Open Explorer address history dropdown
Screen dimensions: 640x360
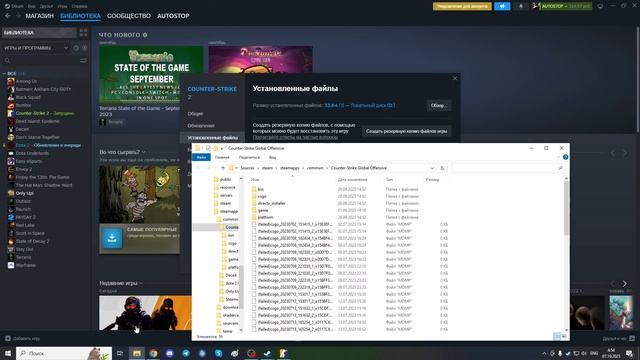tap(432, 168)
